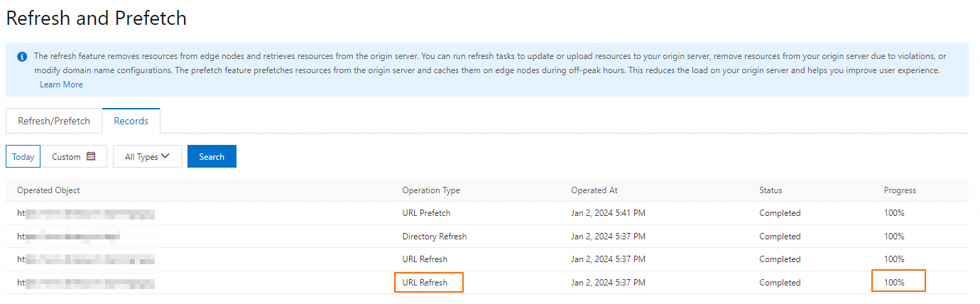Click the Operation Type column header

tap(431, 190)
